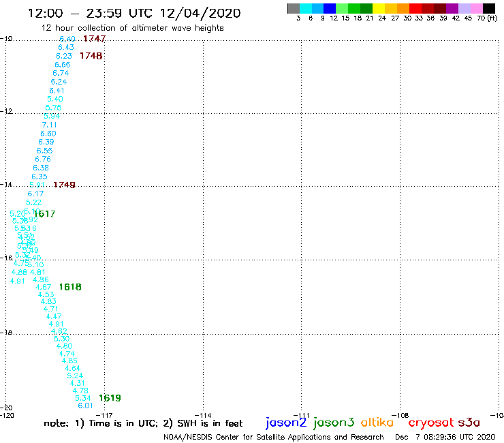Click the wave height value '4.64'
Screen dimensions: 504x443
72,368
